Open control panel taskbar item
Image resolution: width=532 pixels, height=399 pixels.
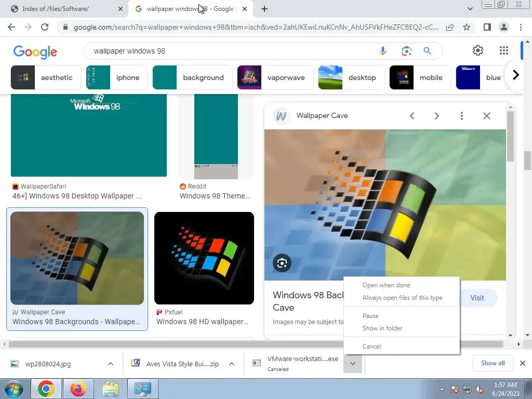[142, 389]
